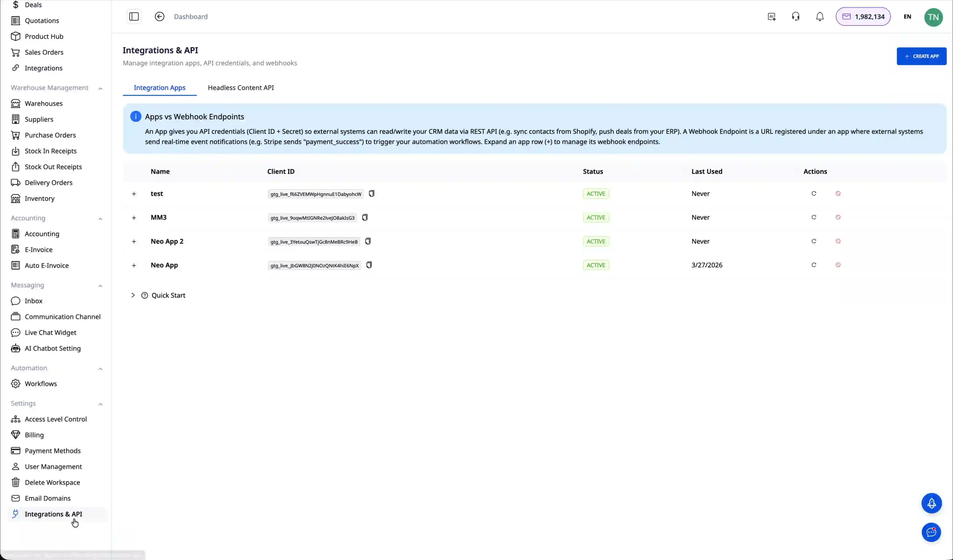Open the AI assistant in the top bar
The height and width of the screenshot is (560, 953).
click(771, 16)
